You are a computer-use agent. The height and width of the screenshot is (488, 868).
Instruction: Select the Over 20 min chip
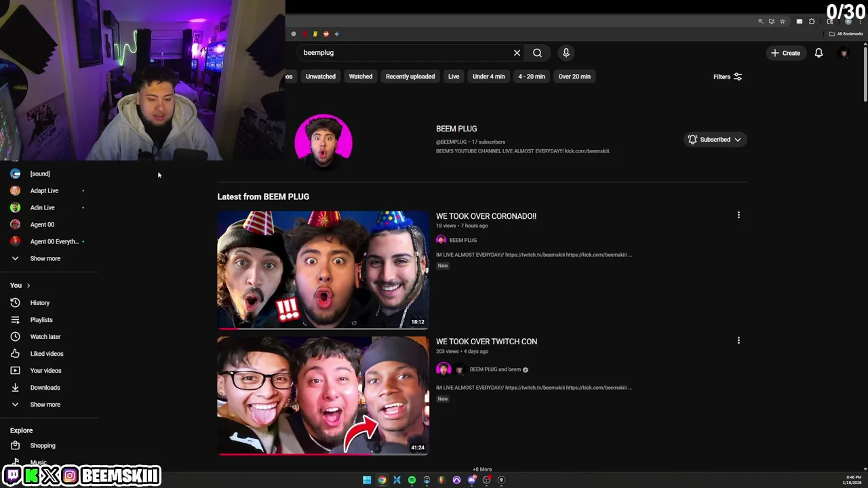[574, 77]
